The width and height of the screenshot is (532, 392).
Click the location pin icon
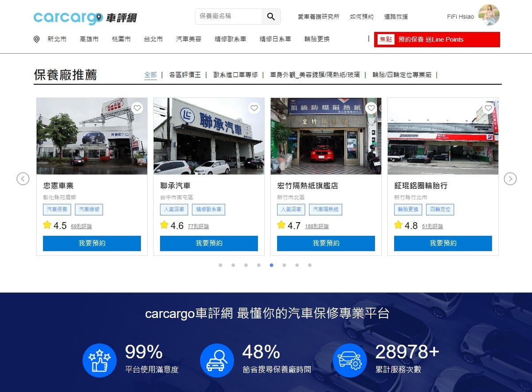(x=37, y=39)
